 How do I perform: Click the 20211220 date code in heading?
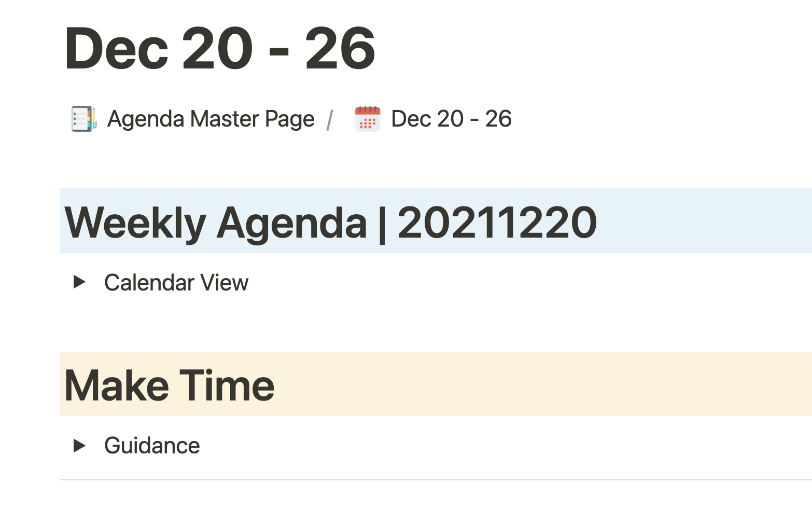497,223
